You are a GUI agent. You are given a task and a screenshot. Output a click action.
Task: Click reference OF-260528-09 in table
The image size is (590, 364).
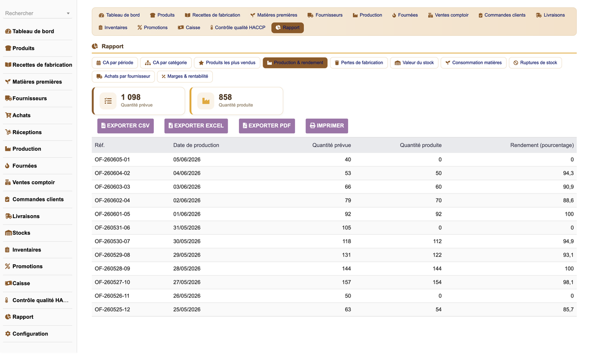(x=113, y=269)
